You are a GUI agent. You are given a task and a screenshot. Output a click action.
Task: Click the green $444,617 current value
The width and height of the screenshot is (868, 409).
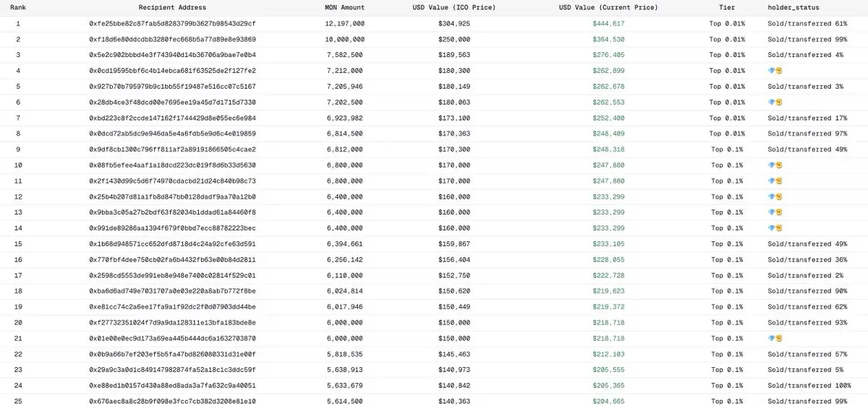(608, 24)
